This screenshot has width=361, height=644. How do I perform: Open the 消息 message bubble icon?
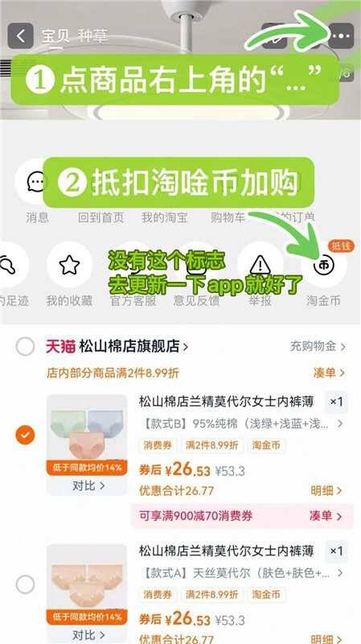click(x=37, y=182)
